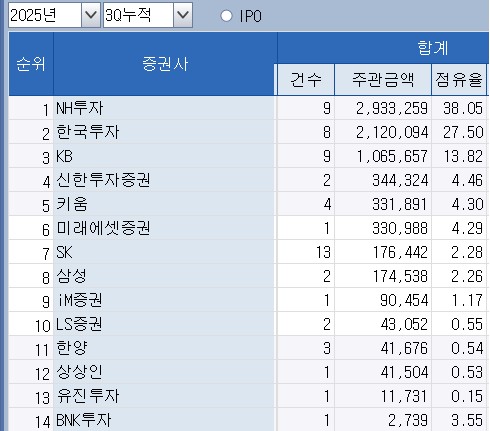Viewport: 490px width, 431px height.
Task: Click the amount 176,442 cell
Action: point(383,252)
